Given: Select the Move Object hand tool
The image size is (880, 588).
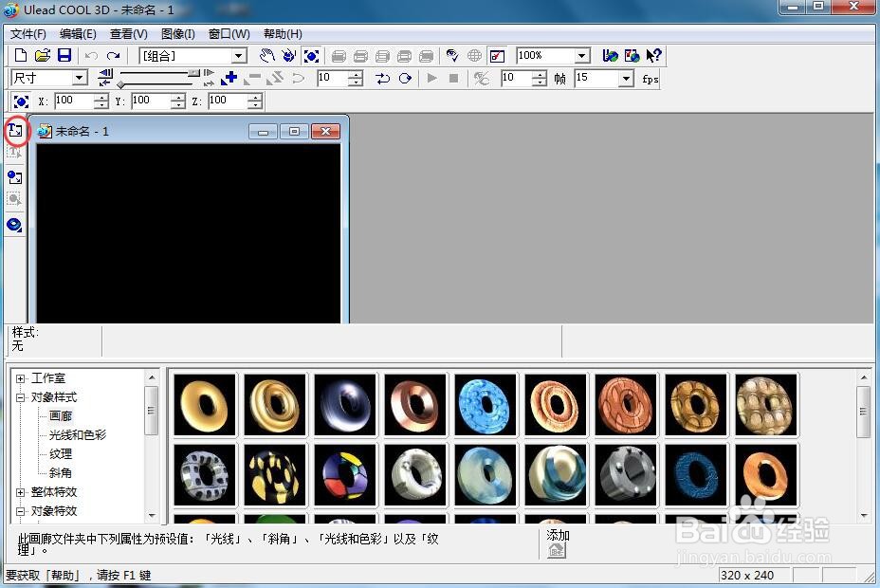Looking at the screenshot, I should pos(267,56).
